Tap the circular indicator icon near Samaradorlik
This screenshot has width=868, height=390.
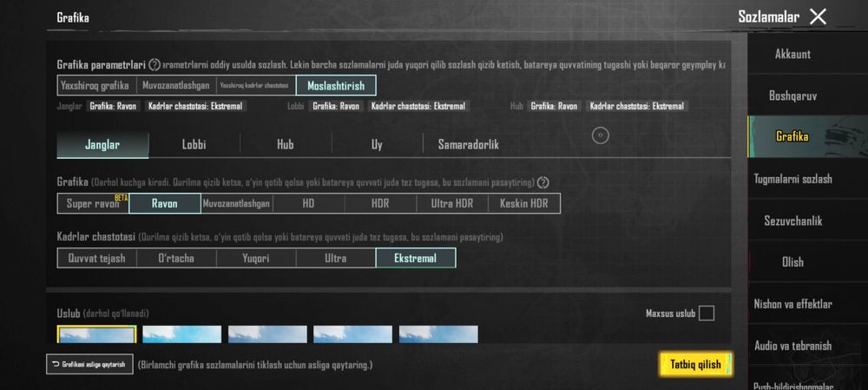pyautogui.click(x=600, y=136)
